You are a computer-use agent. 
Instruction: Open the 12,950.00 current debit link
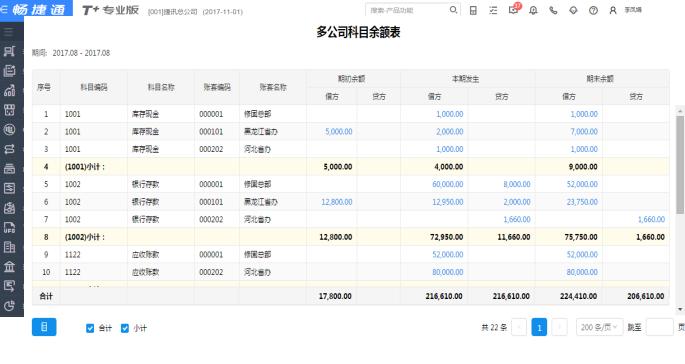(448, 202)
